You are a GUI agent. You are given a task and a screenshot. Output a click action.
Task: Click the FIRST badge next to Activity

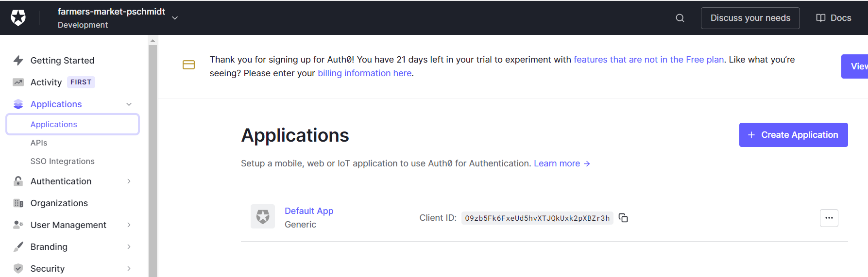click(x=81, y=82)
